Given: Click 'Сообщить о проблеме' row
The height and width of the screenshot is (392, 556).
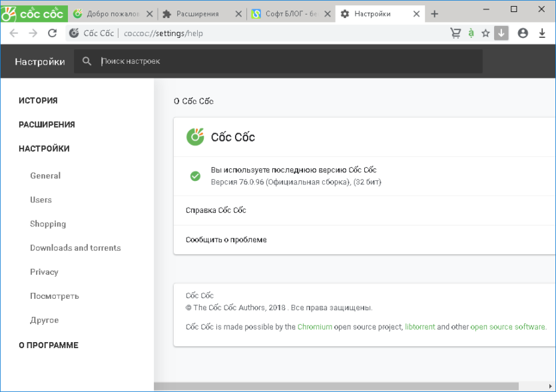Looking at the screenshot, I should coord(364,240).
